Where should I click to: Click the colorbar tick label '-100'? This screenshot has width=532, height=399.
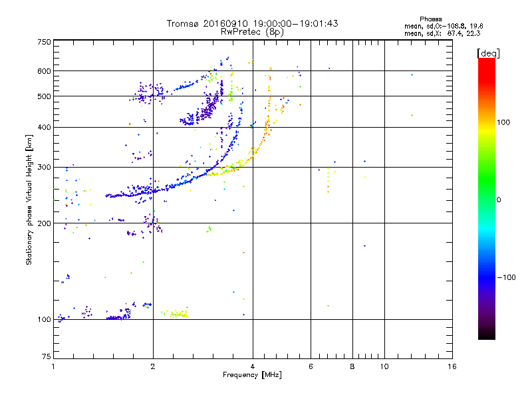point(506,277)
